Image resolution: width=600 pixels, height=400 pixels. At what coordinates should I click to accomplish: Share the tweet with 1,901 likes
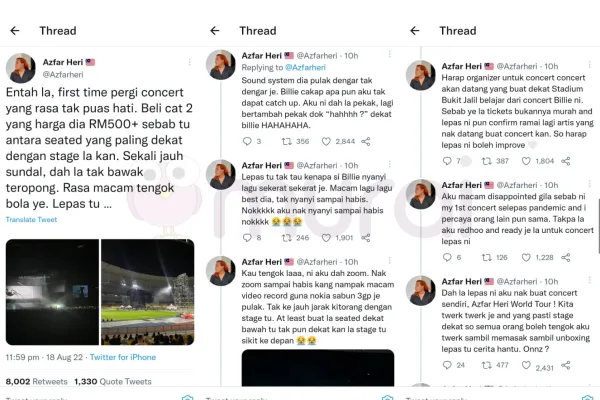tap(366, 238)
